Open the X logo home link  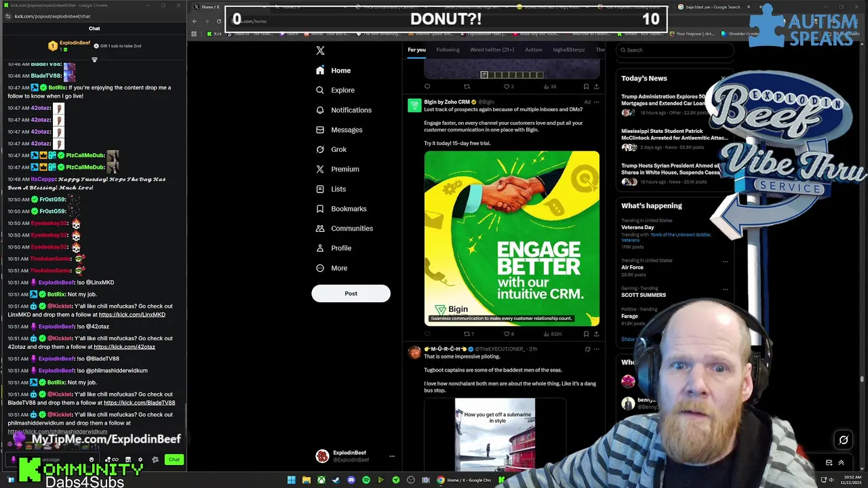point(320,50)
